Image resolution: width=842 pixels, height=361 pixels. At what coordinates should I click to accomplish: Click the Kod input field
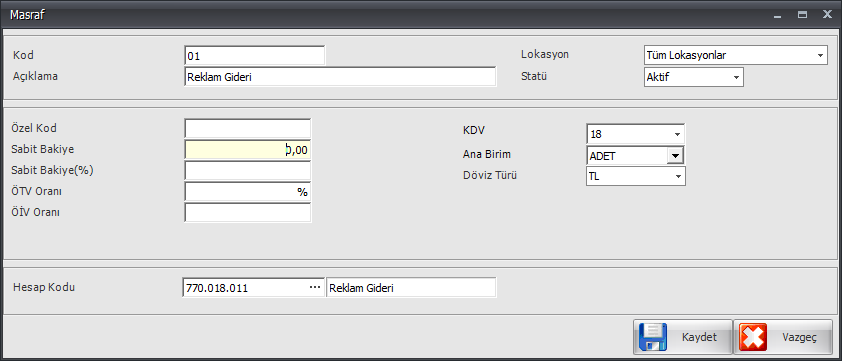255,56
